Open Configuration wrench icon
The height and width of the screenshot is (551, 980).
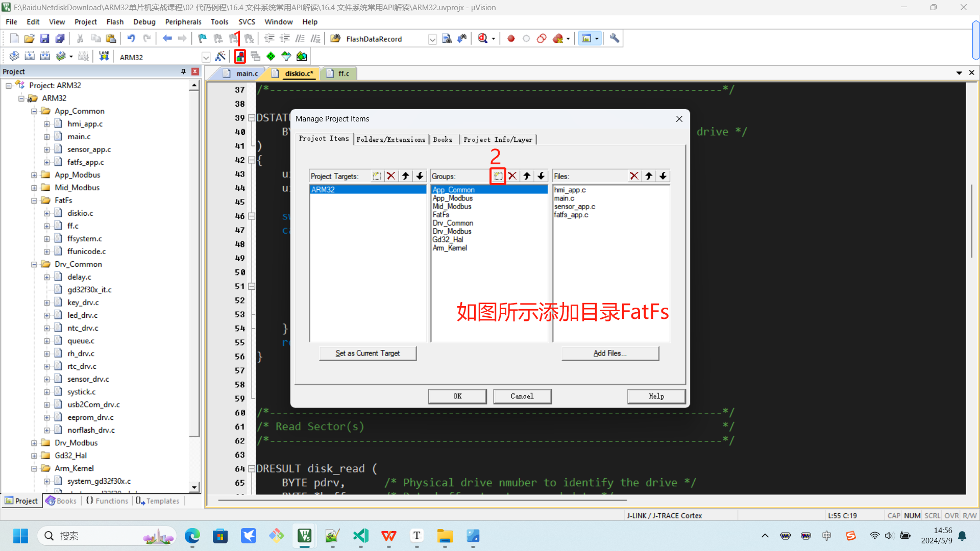614,38
